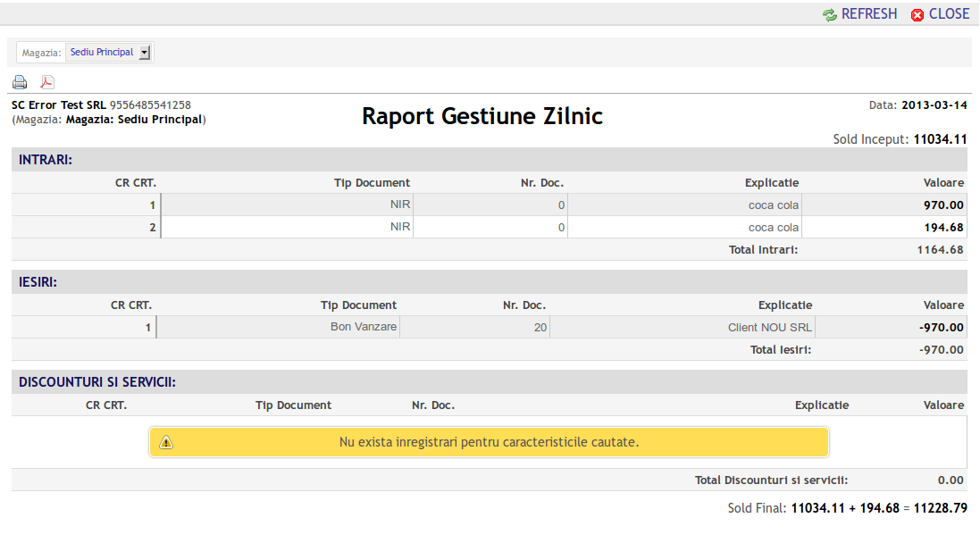Open the Magazia dropdown
Screen dimensions: 980x543
click(107, 52)
